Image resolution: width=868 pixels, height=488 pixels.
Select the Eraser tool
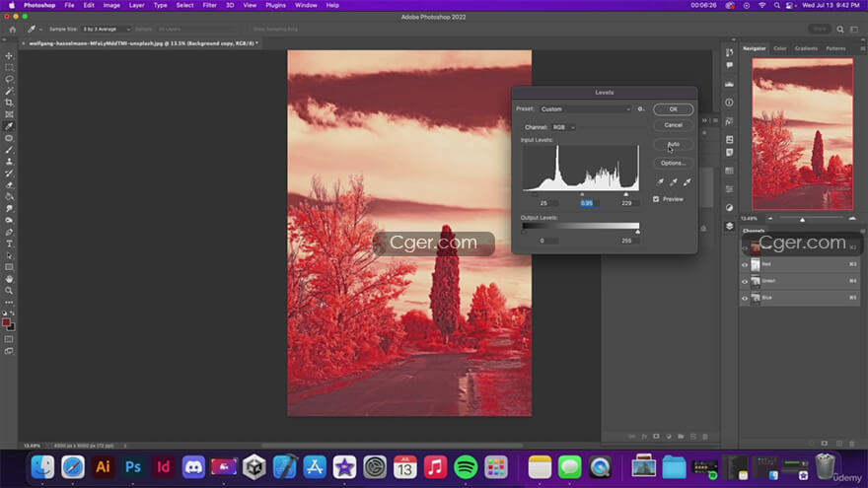9,184
